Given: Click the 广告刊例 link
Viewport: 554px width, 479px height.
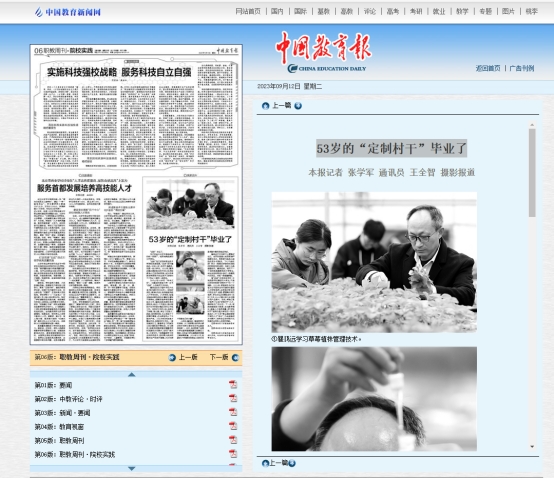Looking at the screenshot, I should (521, 68).
